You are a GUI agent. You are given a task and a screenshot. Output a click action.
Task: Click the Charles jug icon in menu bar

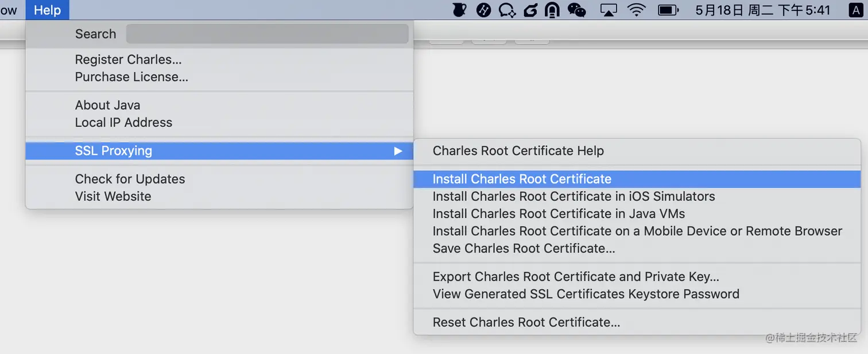459,10
